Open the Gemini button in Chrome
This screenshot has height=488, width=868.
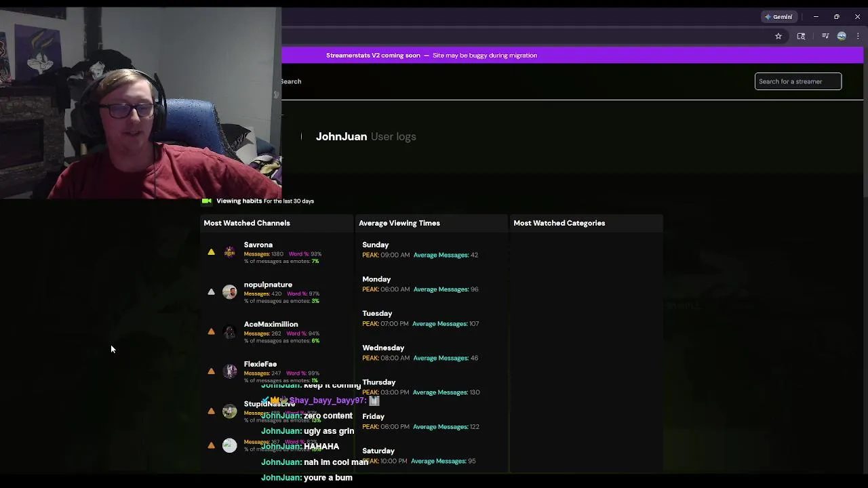778,17
